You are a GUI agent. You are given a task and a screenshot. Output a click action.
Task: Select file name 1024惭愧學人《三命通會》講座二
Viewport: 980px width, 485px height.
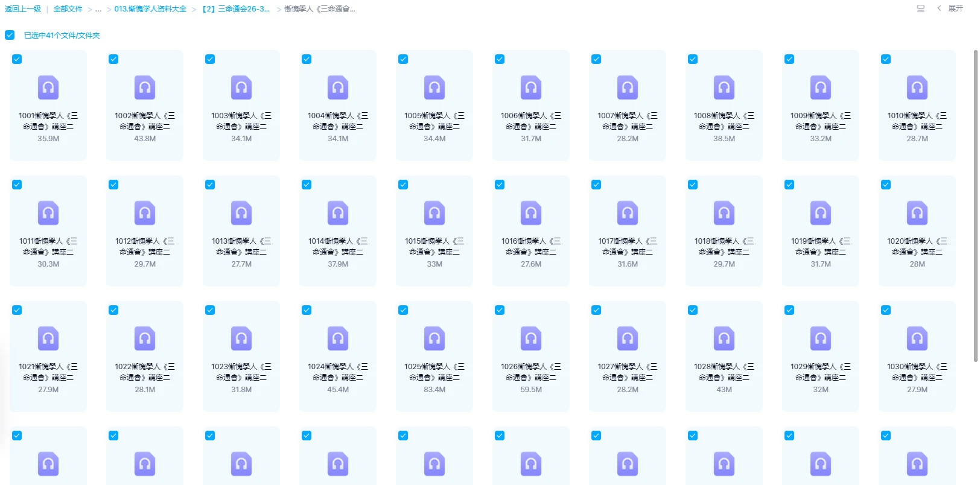338,372
